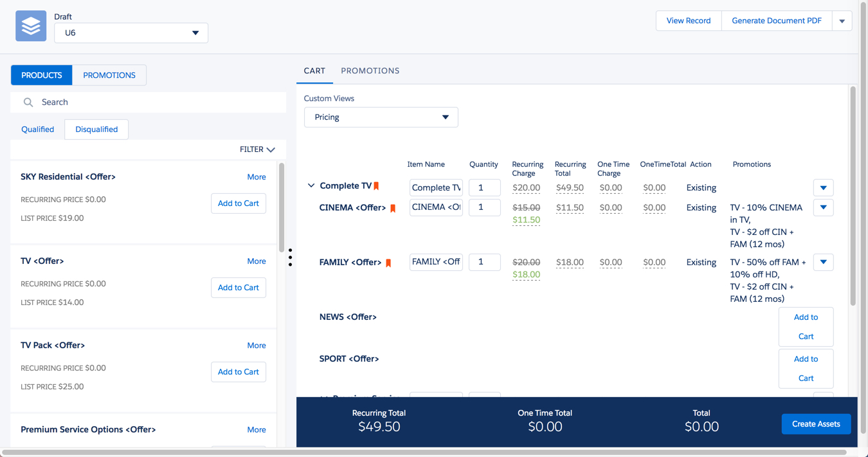Open the action dropdown on the CINEMA <Offer> row

824,208
